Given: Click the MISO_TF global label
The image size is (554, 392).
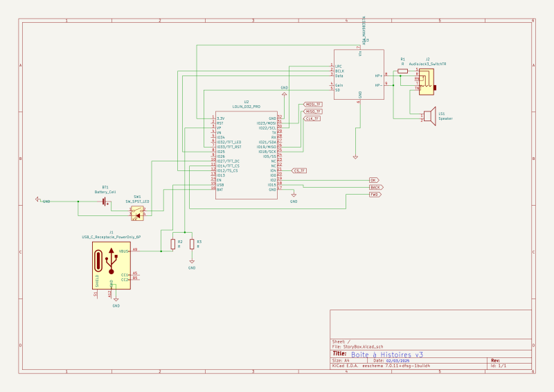Looking at the screenshot, I should pos(313,112).
